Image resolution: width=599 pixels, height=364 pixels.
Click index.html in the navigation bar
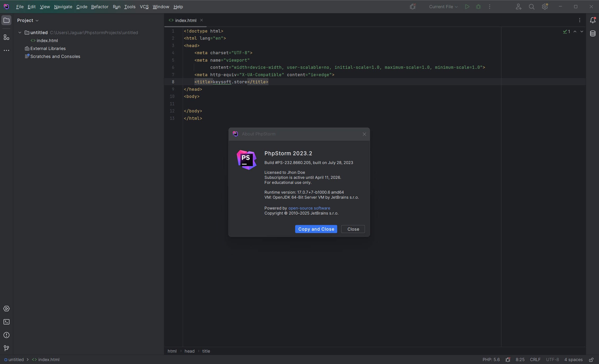click(46, 360)
